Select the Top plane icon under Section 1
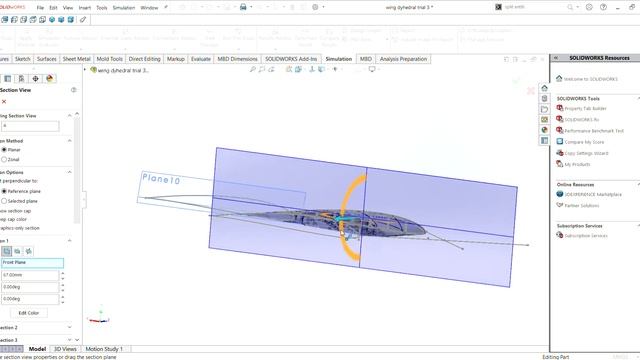This screenshot has width=640, height=360. 18,251
